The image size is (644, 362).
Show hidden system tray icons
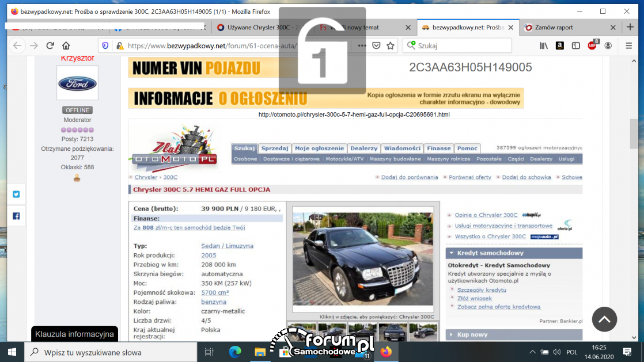point(532,352)
